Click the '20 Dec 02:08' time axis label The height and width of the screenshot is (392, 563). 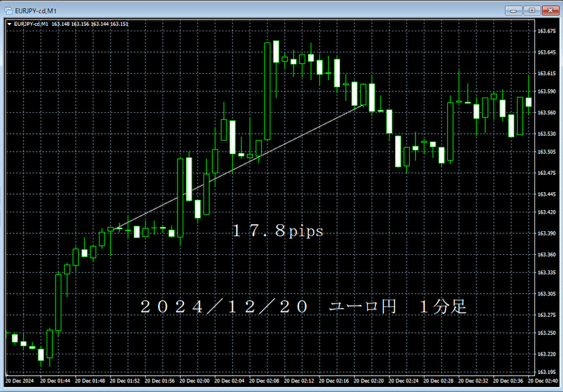[264, 381]
